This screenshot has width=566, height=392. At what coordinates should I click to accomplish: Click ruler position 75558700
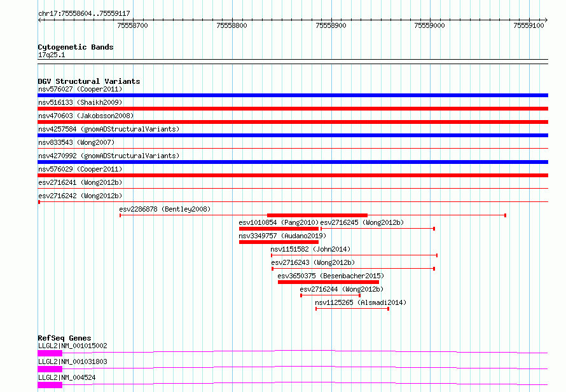tap(133, 25)
